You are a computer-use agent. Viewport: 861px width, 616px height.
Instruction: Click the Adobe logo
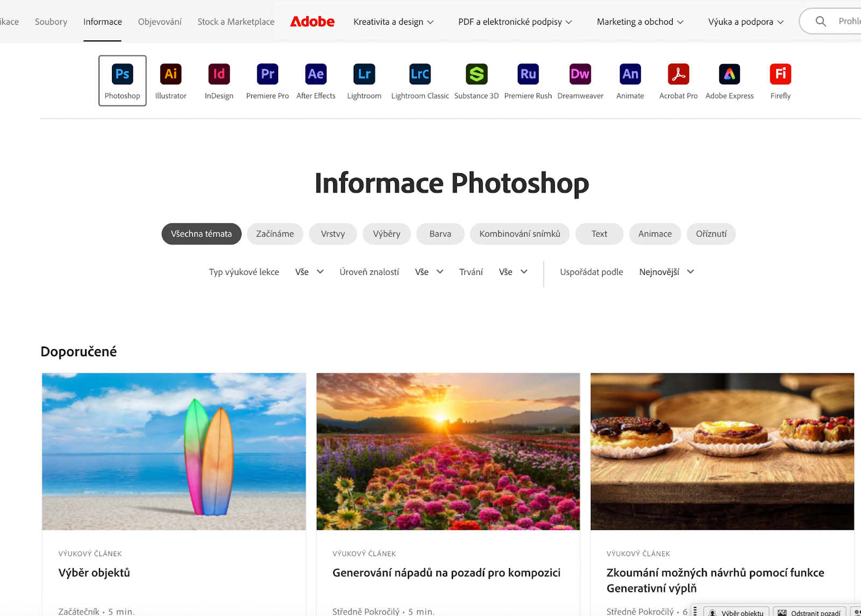pyautogui.click(x=312, y=22)
